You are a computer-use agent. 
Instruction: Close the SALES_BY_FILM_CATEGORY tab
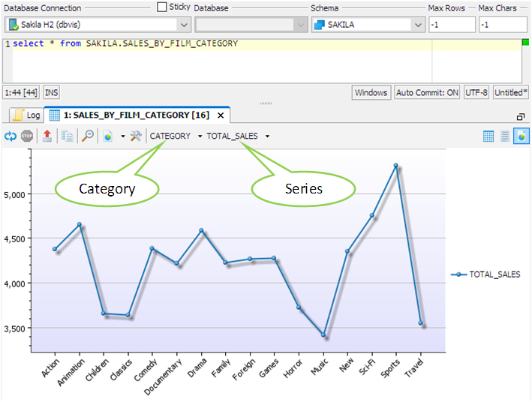220,116
